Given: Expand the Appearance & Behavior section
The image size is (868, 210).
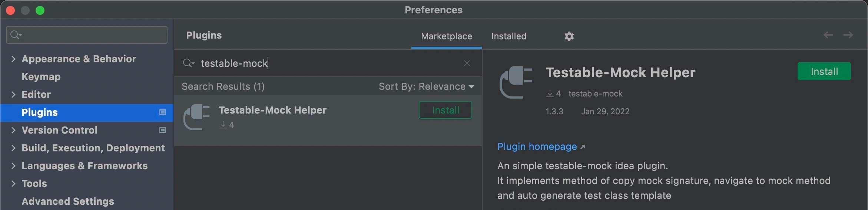Looking at the screenshot, I should [x=13, y=59].
